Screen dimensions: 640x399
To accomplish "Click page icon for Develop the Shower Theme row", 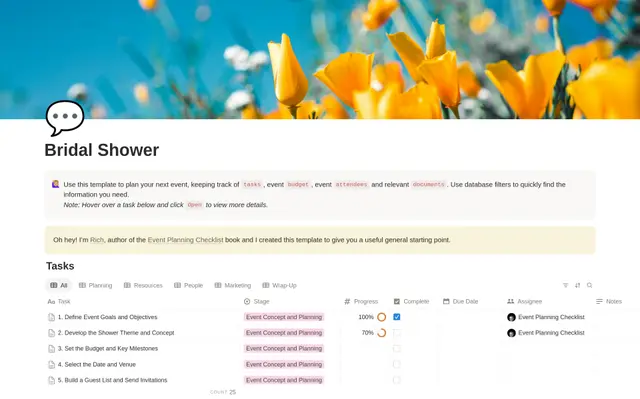I will (x=51, y=333).
